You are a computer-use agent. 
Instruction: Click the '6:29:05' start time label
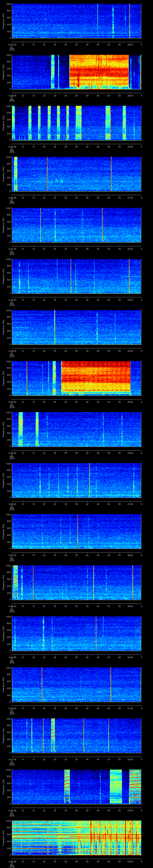pos(12,146)
